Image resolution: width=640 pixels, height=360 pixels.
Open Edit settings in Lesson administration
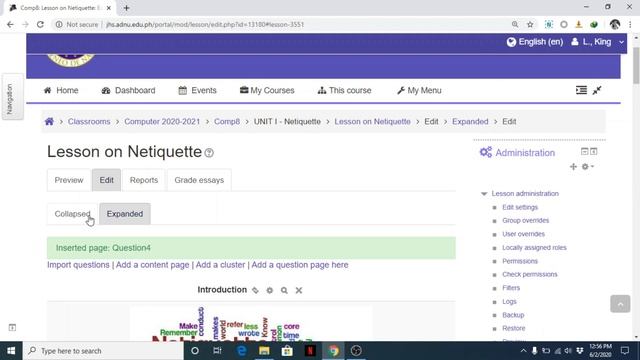coord(520,207)
